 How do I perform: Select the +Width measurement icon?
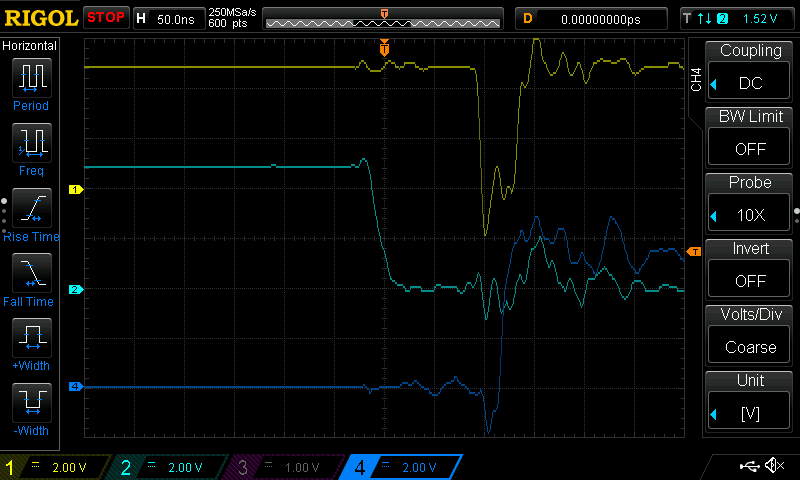coord(30,338)
